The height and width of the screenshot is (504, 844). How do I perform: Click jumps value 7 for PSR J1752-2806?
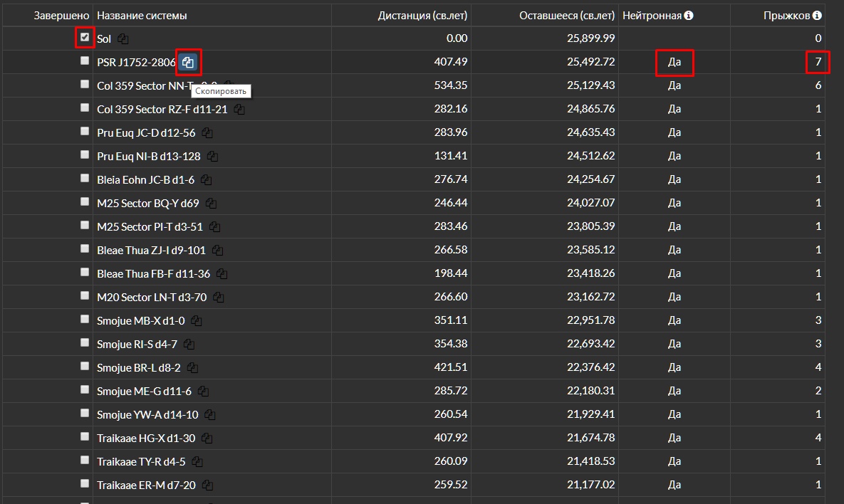point(818,62)
